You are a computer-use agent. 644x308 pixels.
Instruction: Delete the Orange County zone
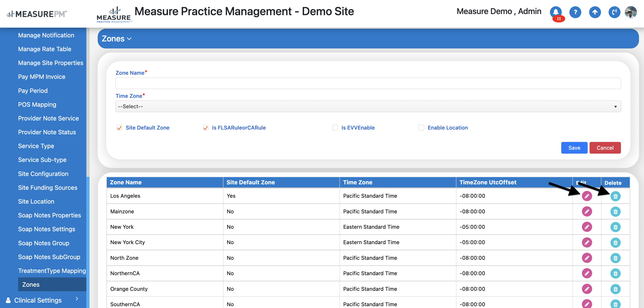click(x=615, y=289)
